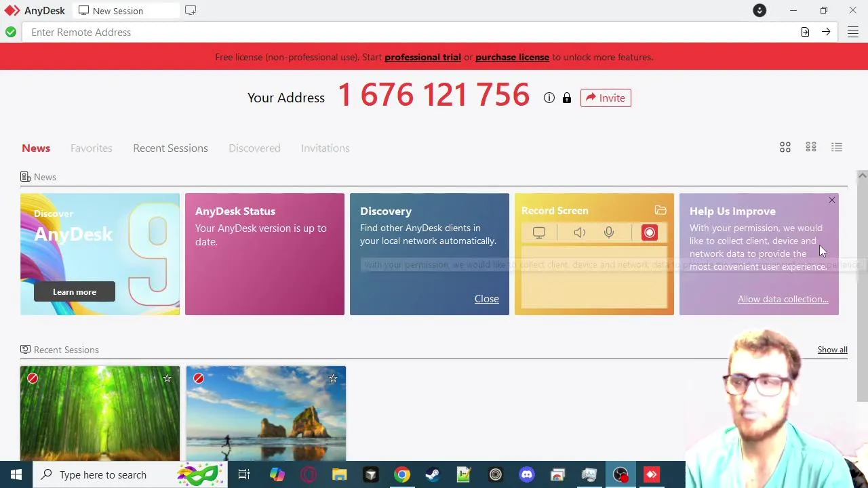Switch to Recent Sessions tab
Image resolution: width=868 pixels, height=488 pixels.
pyautogui.click(x=170, y=148)
